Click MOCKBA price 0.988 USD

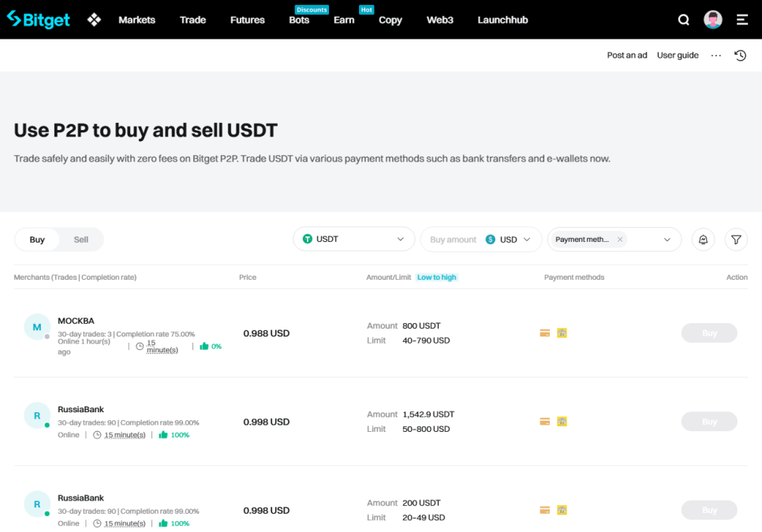point(267,333)
